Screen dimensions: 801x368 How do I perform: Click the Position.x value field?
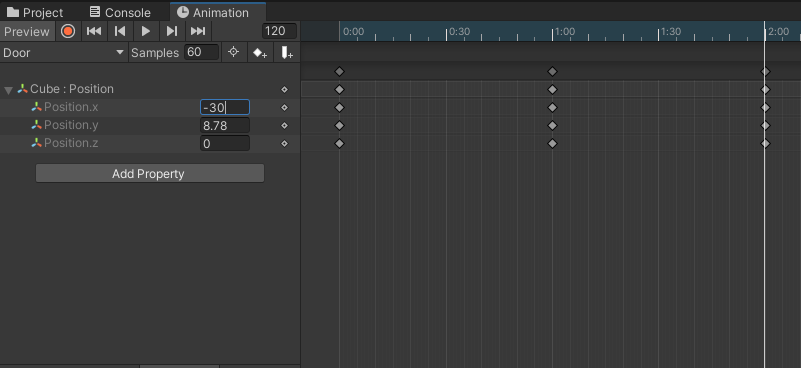(225, 107)
